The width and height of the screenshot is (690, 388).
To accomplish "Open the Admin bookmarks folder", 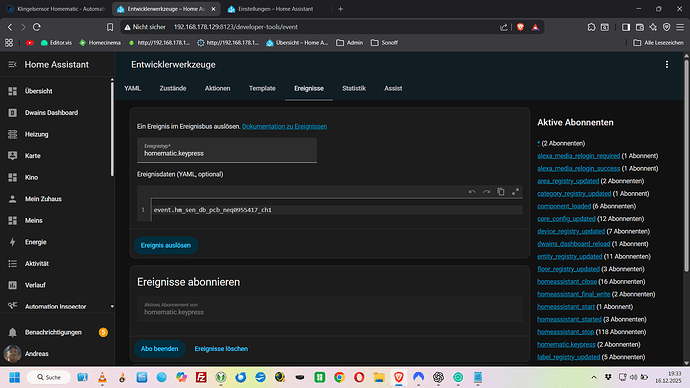I will pos(350,43).
